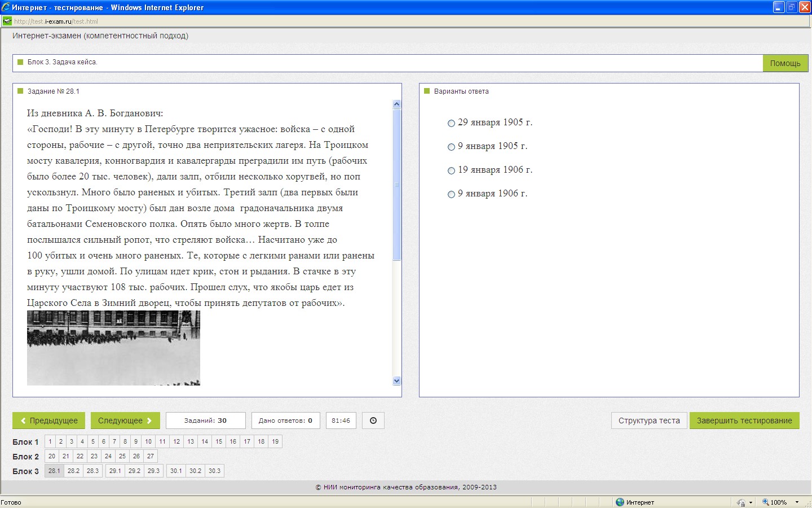Jump to question 30.1 in Блок 3
The height and width of the screenshot is (508, 812).
click(176, 471)
